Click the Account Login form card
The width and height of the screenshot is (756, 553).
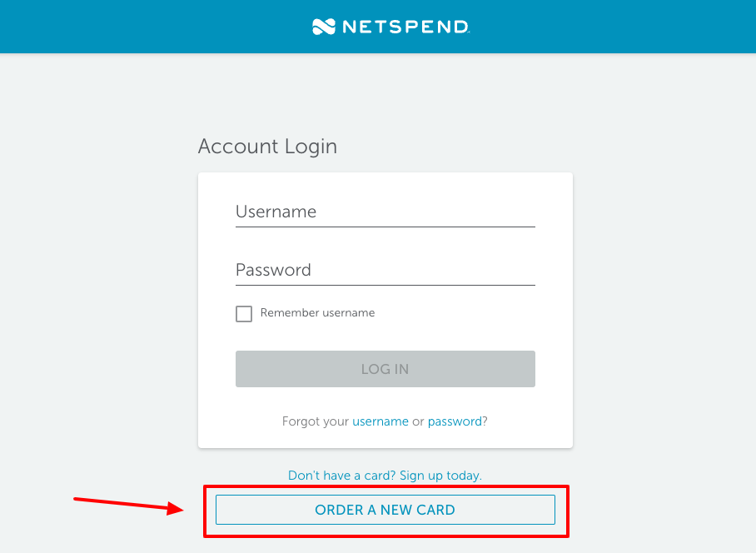click(385, 308)
